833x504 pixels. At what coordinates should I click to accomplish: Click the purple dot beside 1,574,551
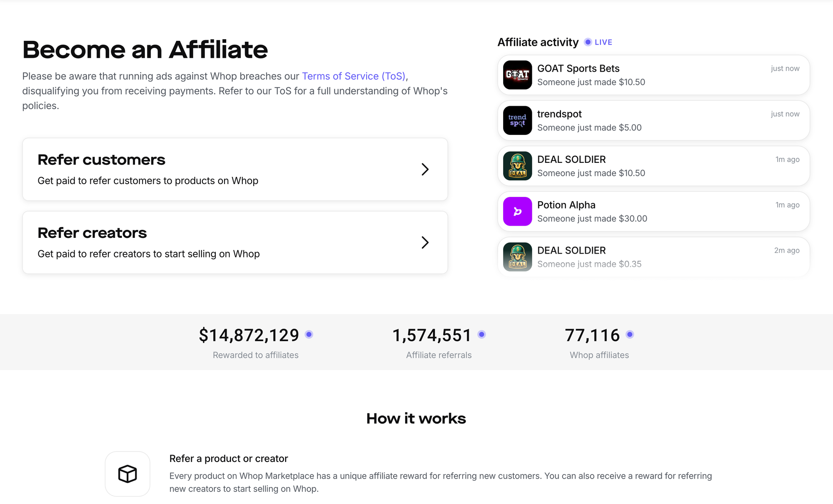(x=482, y=334)
